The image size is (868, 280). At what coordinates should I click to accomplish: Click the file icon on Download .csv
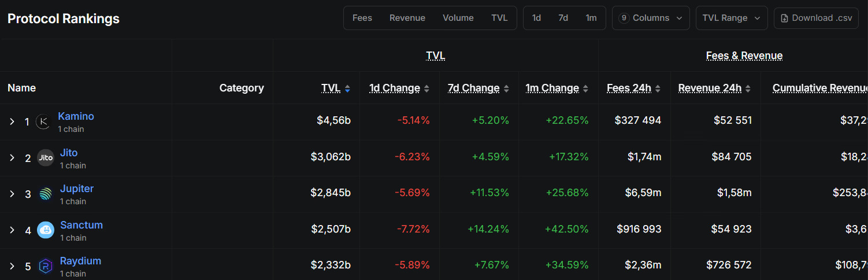(784, 18)
